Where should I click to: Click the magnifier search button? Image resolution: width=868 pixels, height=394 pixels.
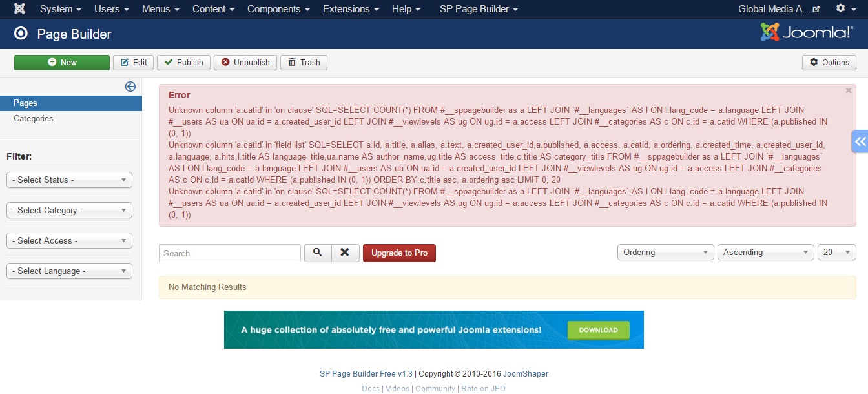coord(318,253)
